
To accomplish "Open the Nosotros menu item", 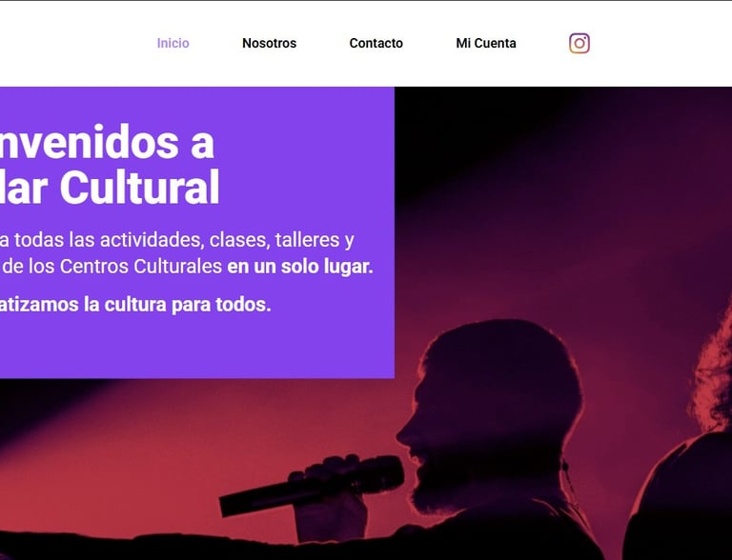I will (x=269, y=44).
